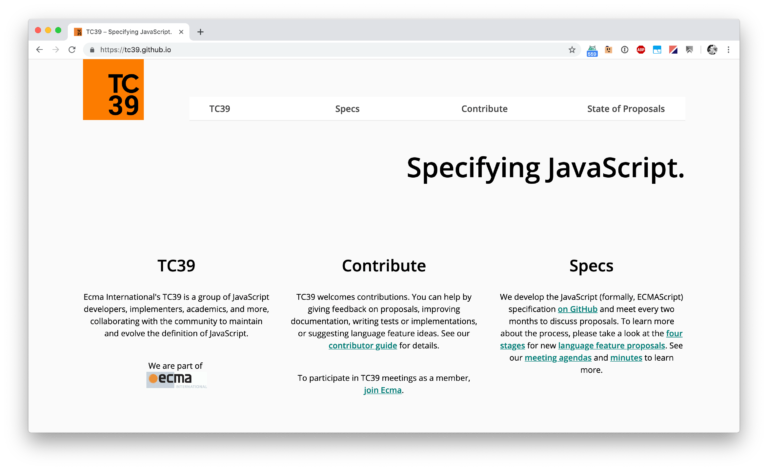Open the Specs navigation item
This screenshot has width=768, height=470.
tap(347, 109)
